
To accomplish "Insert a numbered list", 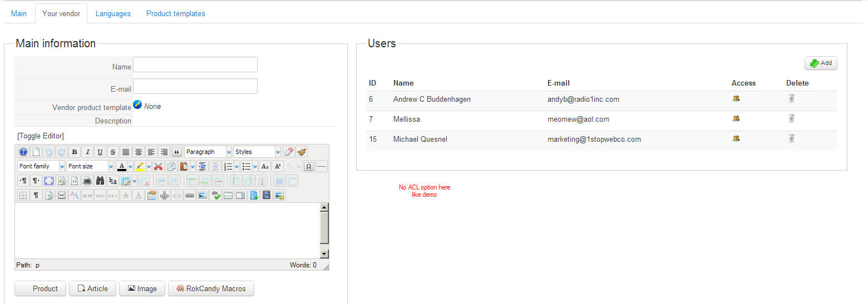I will pos(228,166).
